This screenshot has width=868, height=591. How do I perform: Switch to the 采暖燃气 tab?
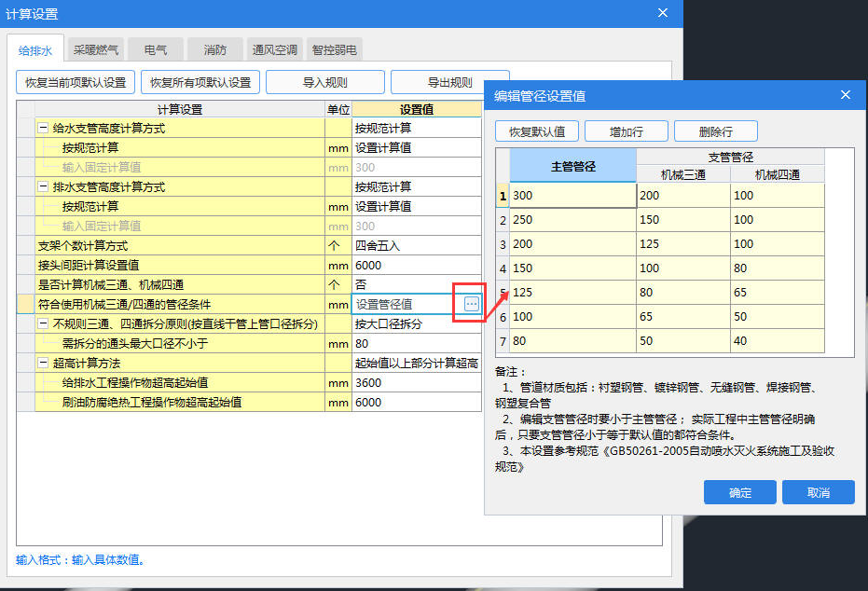[96, 50]
